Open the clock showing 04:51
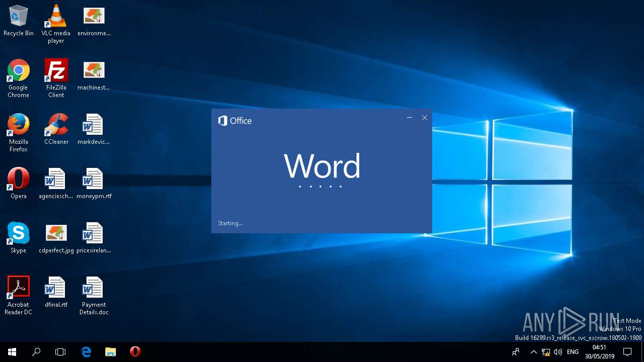This screenshot has height=362, width=644. (599, 352)
